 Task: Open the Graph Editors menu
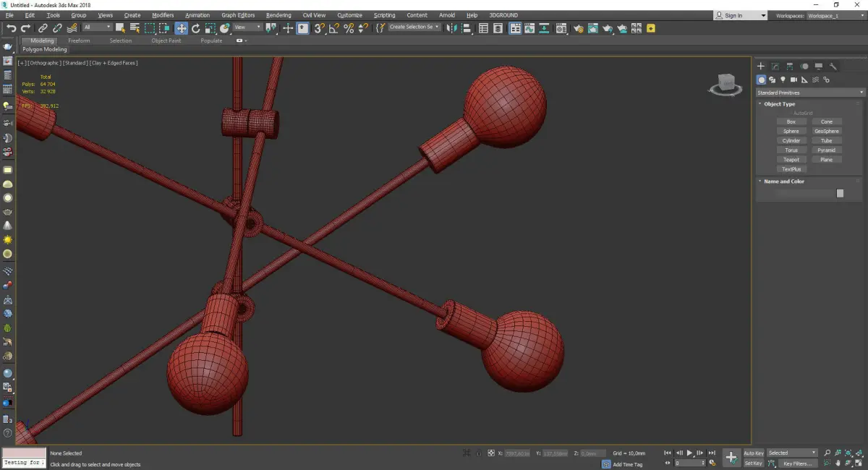(x=238, y=15)
